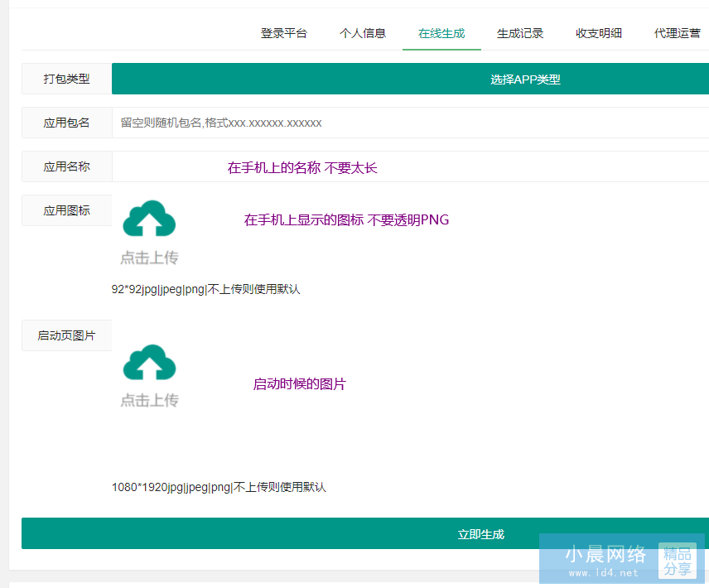Click into the 应用名称 text field
Screen dimensions: 709x588
tap(411, 166)
